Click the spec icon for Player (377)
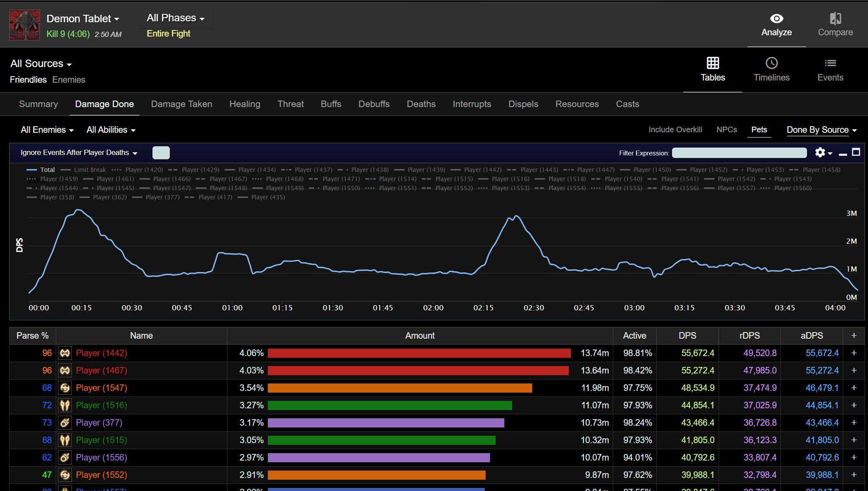This screenshot has width=868, height=491. coord(65,423)
